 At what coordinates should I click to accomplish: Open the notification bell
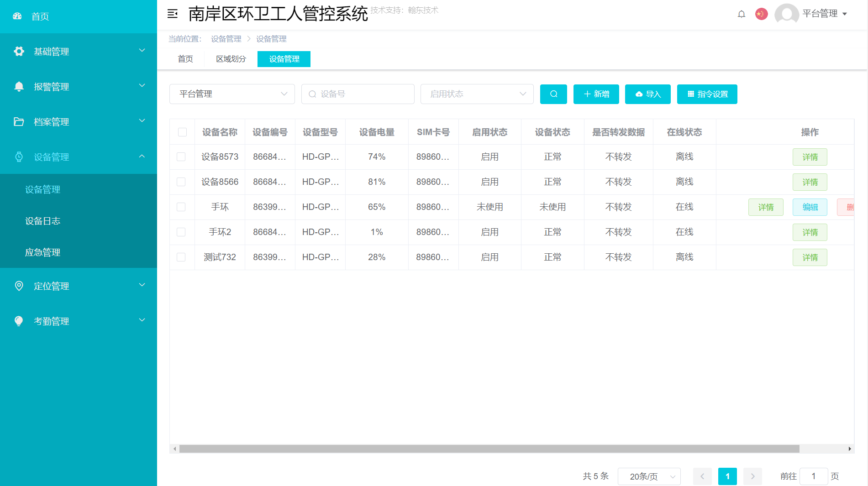[x=742, y=14]
